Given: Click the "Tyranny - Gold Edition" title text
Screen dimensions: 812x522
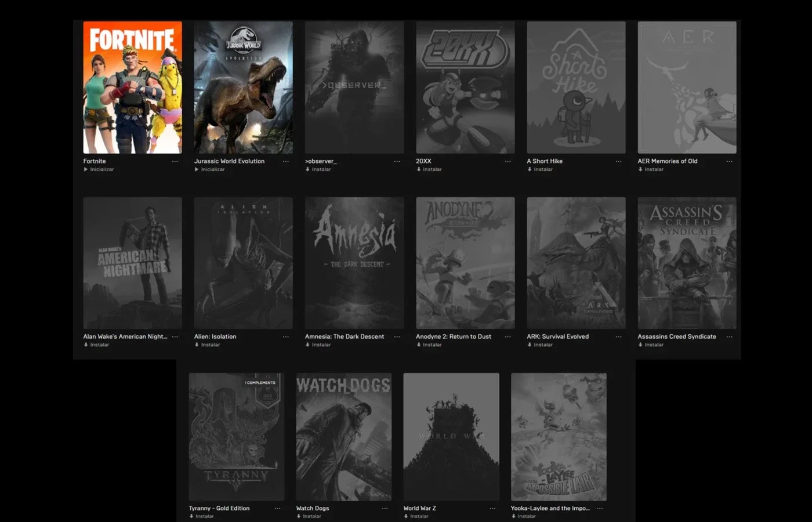Looking at the screenshot, I should coord(219,508).
